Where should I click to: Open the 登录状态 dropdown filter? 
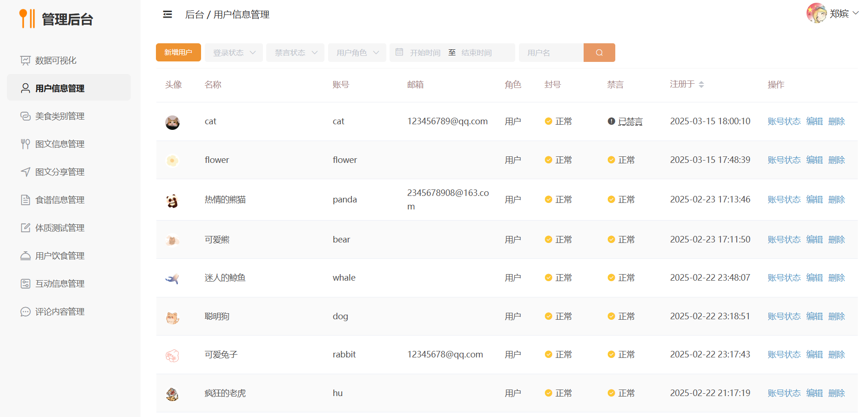pyautogui.click(x=234, y=53)
